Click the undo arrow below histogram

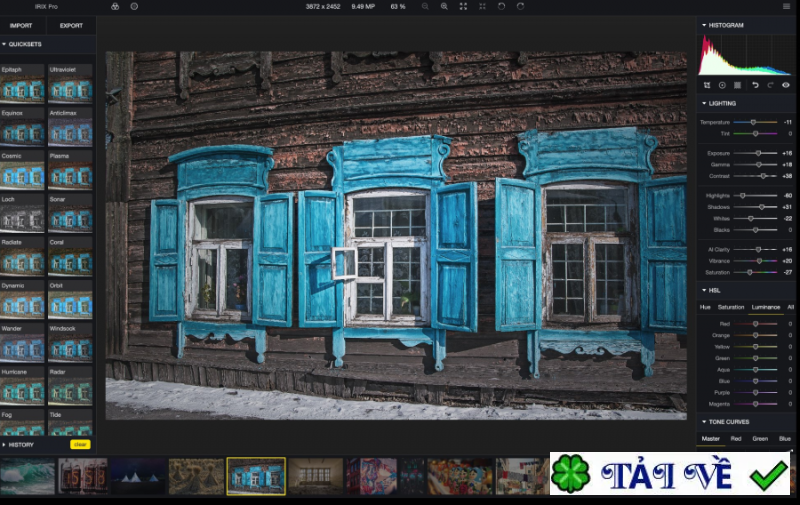(x=755, y=85)
